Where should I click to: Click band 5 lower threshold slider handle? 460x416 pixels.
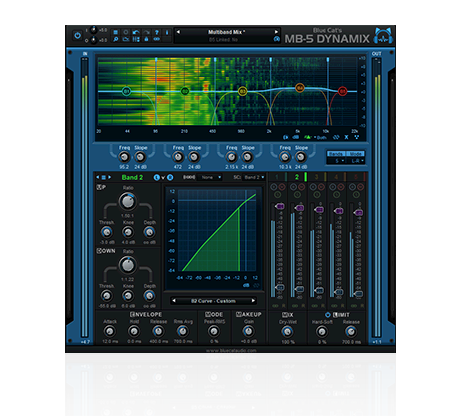tap(359, 294)
